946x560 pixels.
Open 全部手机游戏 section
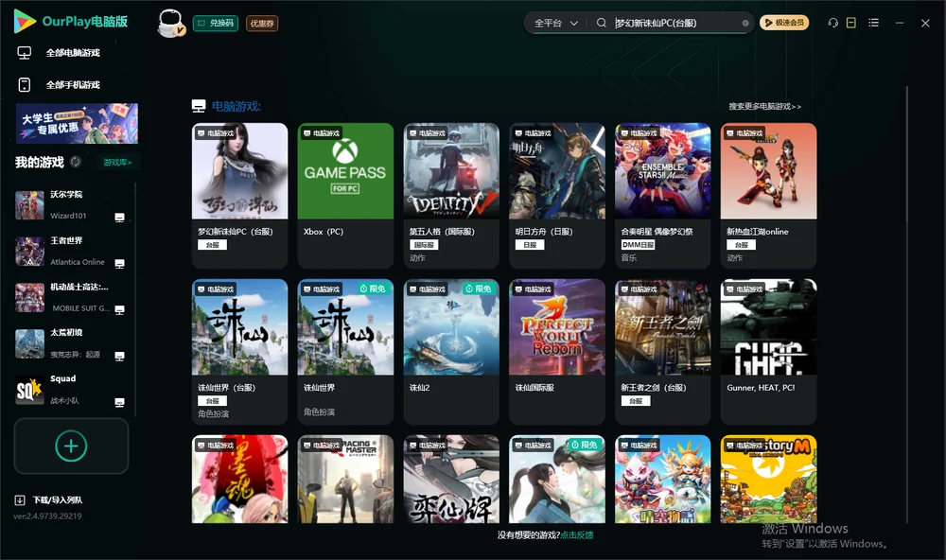(73, 85)
